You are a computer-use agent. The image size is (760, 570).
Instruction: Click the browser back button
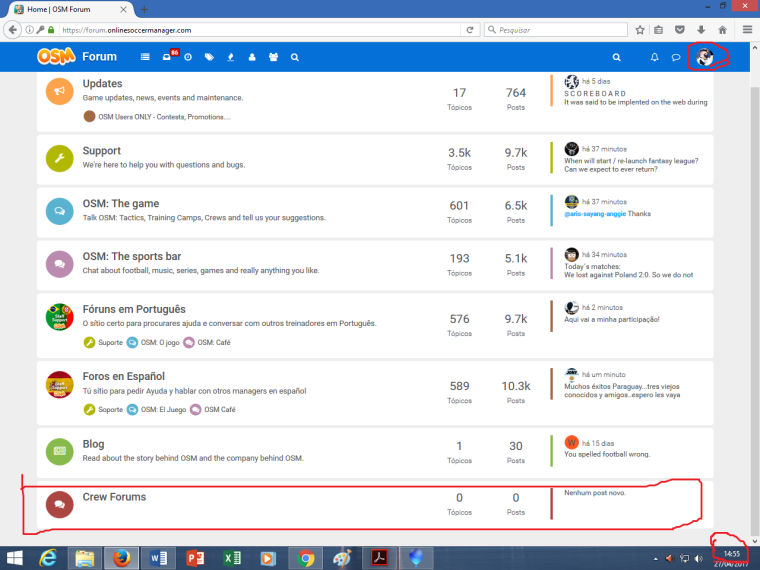pyautogui.click(x=12, y=30)
